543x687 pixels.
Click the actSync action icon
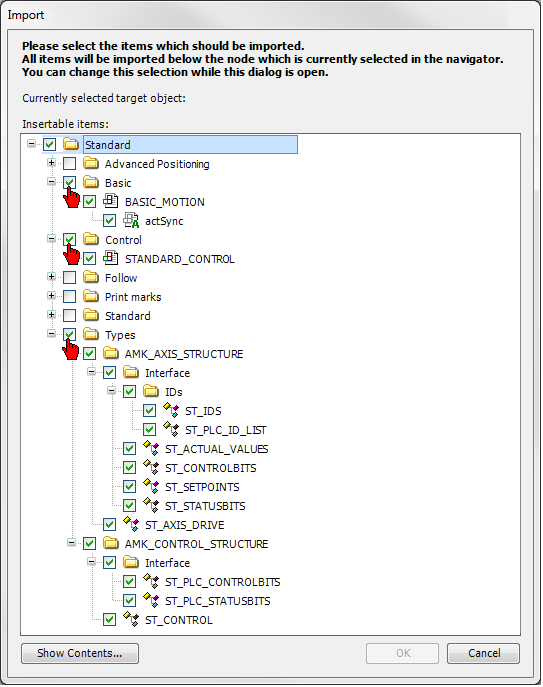pos(131,220)
